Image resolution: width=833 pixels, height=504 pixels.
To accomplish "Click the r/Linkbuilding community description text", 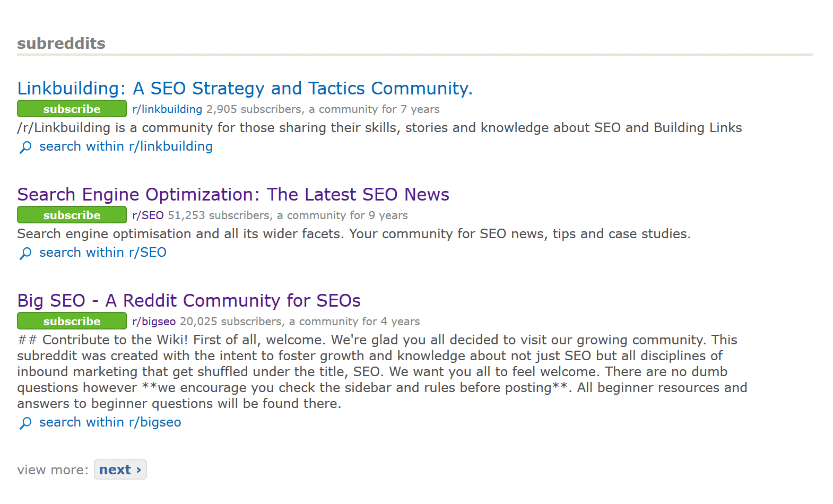I will 379,128.
